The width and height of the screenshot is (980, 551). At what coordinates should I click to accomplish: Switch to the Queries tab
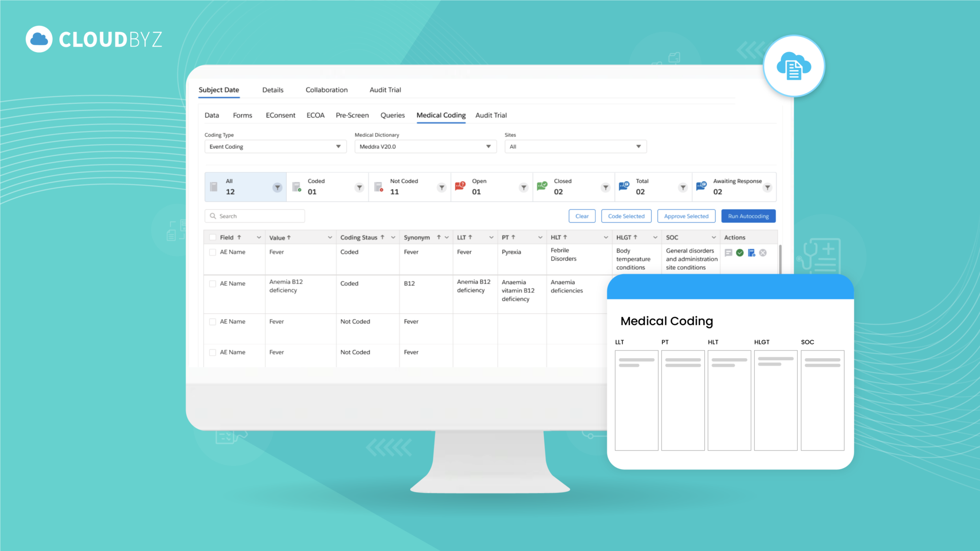tap(392, 115)
